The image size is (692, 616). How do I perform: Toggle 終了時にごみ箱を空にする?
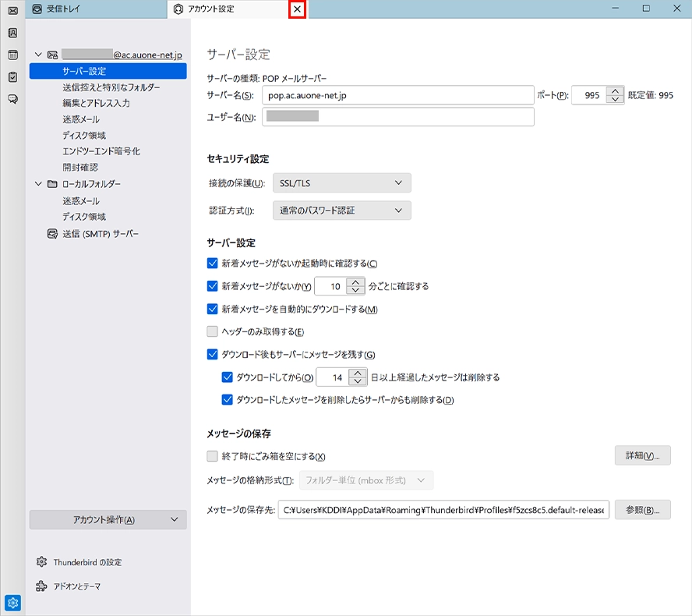coord(212,458)
